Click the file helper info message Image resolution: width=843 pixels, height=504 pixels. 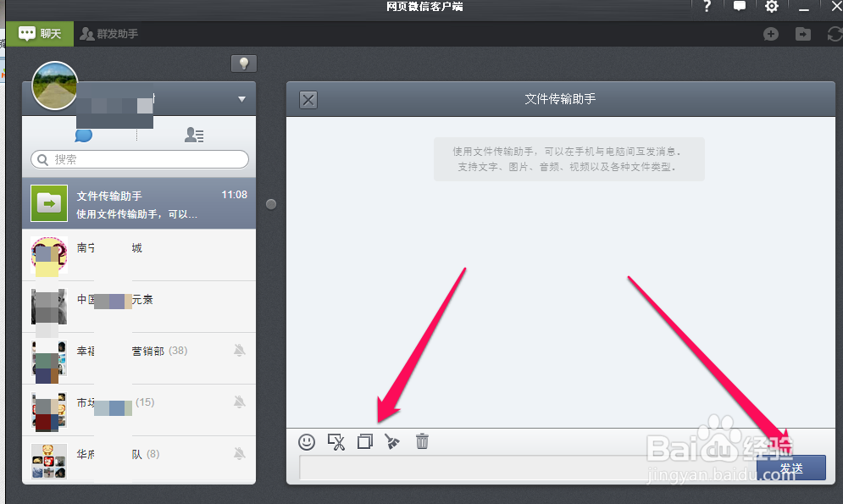point(568,159)
